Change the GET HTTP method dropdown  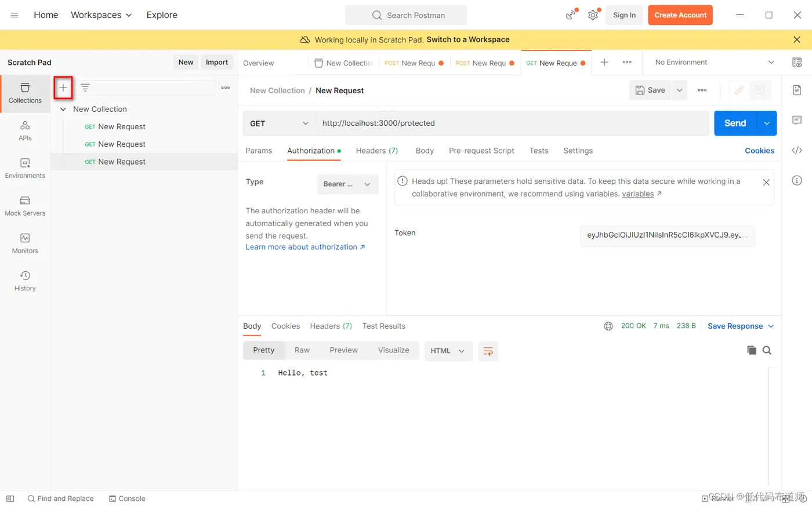(x=280, y=123)
